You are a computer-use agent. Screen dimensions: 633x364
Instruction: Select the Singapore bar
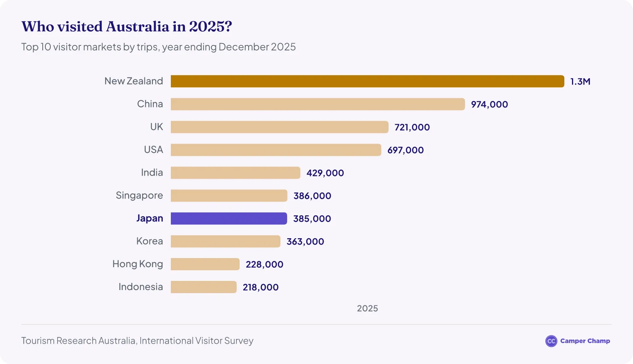coord(229,196)
